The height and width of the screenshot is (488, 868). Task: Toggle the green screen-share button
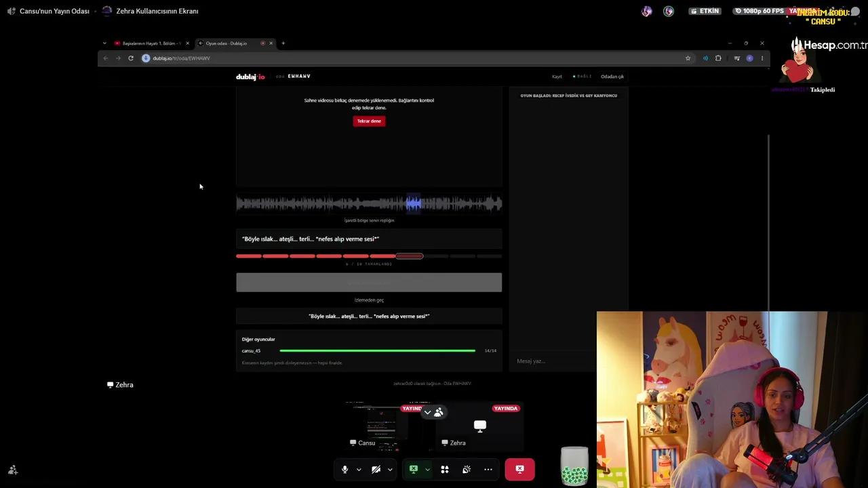pos(413,469)
